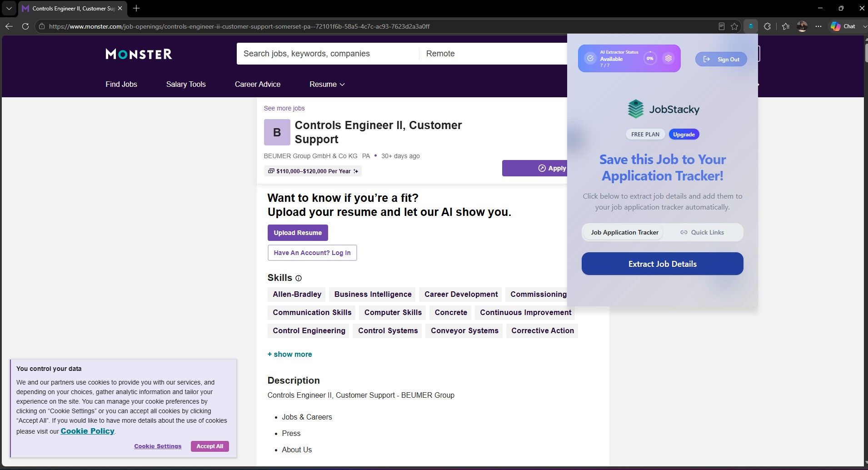
Task: Click the JobStacky logo
Action: pos(663,109)
